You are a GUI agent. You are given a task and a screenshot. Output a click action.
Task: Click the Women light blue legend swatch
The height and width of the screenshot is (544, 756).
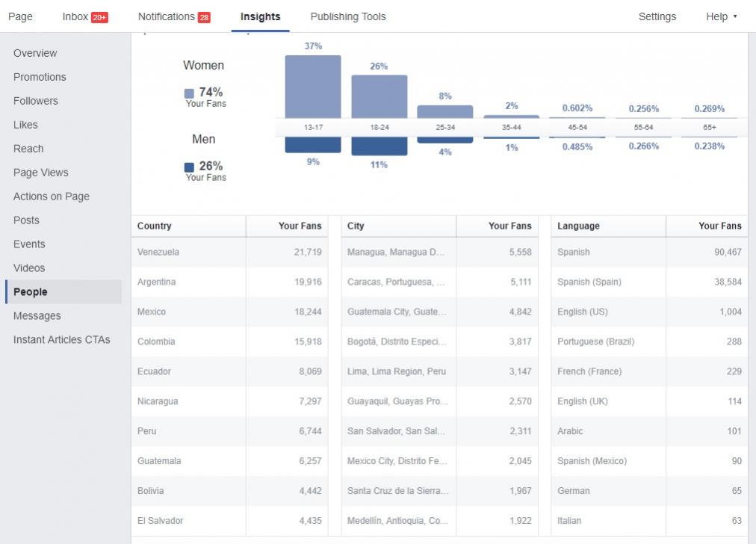point(189,93)
